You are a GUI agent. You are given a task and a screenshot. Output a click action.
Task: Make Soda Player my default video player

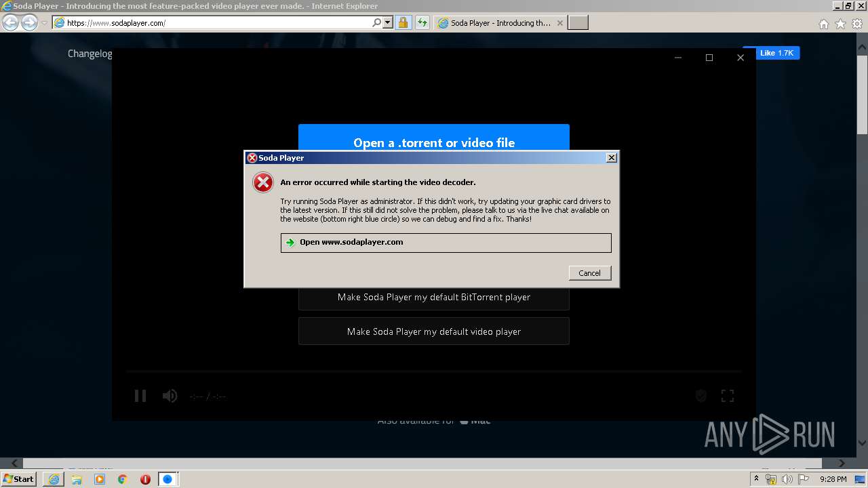434,331
